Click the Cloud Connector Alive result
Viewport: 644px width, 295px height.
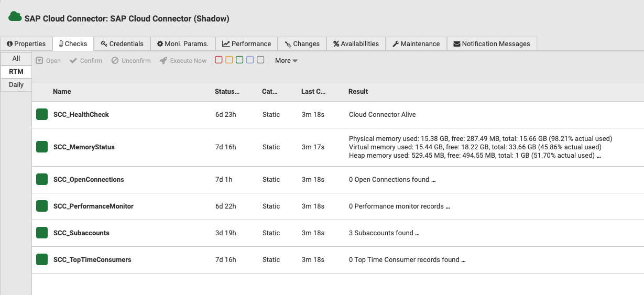coord(383,115)
